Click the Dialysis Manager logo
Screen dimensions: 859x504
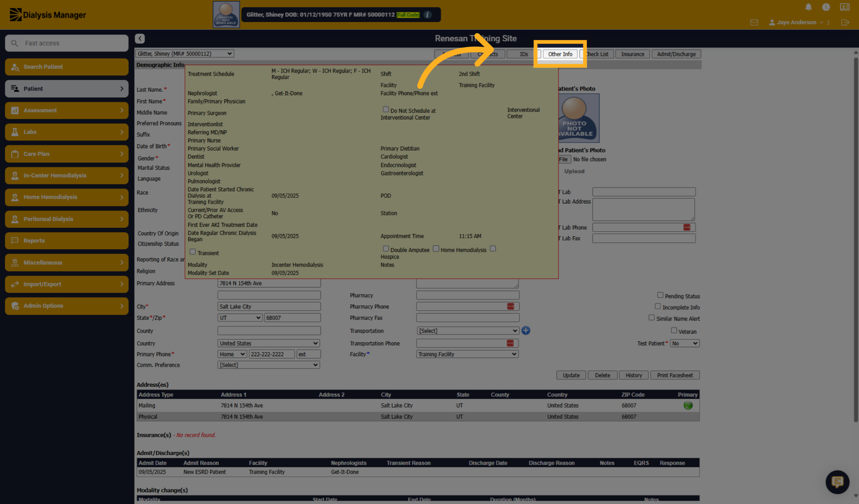pyautogui.click(x=48, y=15)
